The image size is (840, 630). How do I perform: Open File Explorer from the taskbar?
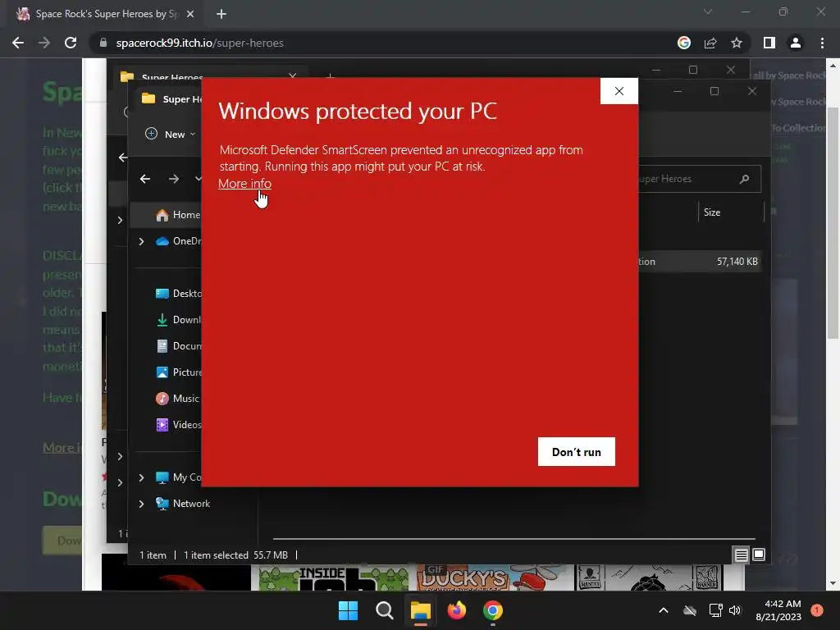[x=421, y=610]
